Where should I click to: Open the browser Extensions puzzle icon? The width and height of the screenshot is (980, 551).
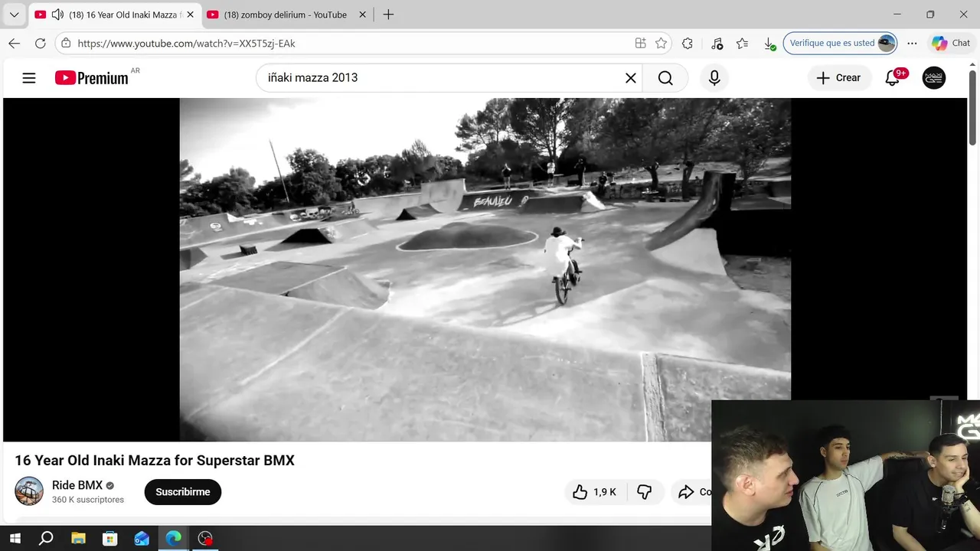[x=688, y=44]
